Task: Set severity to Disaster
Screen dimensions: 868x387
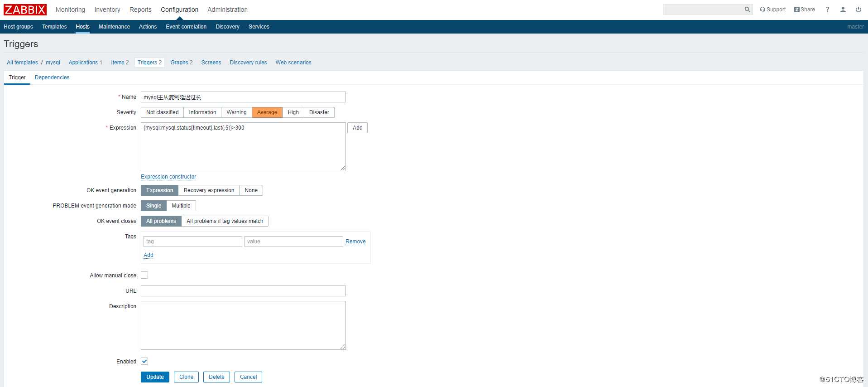Action: [319, 112]
